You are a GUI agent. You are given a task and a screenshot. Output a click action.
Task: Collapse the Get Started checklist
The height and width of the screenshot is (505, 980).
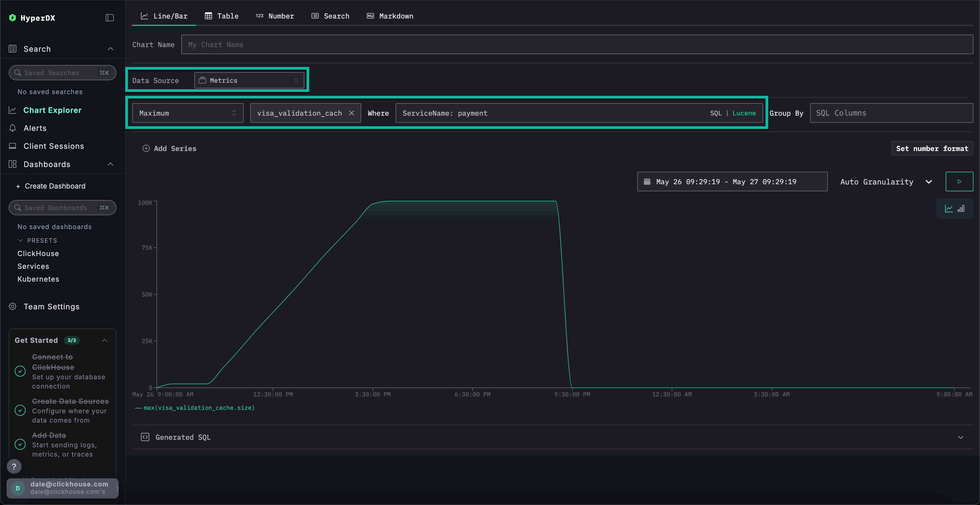coord(105,340)
